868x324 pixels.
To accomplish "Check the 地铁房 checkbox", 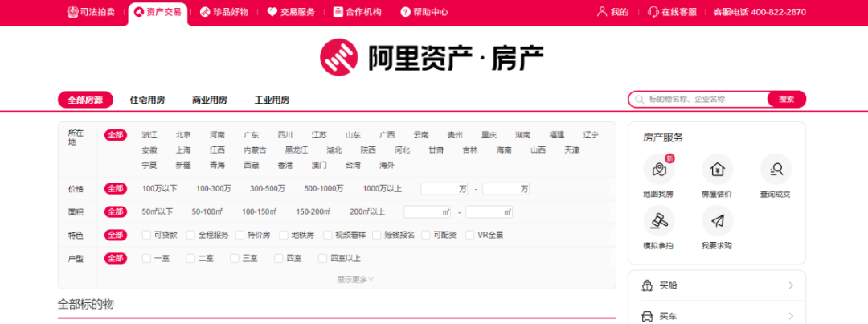I will click(x=284, y=235).
